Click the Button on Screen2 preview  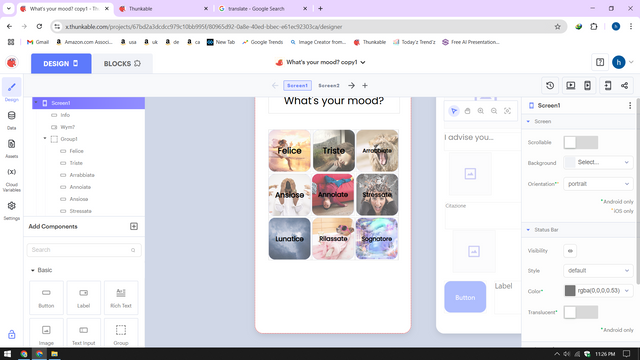[x=465, y=297]
